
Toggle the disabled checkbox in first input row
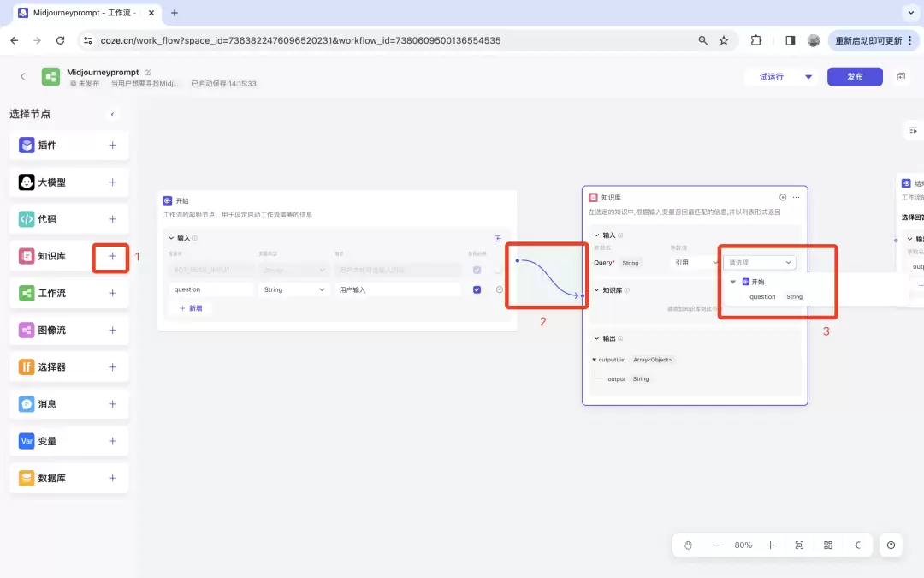477,270
